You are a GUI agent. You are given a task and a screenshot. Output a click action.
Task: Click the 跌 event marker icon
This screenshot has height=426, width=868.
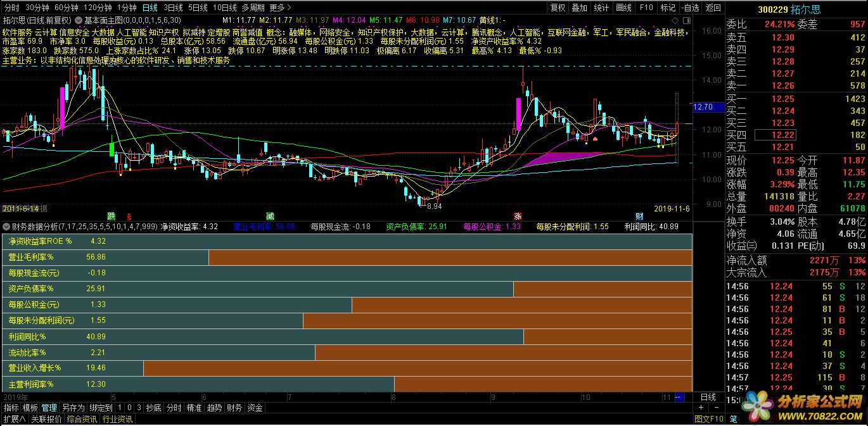click(112, 216)
